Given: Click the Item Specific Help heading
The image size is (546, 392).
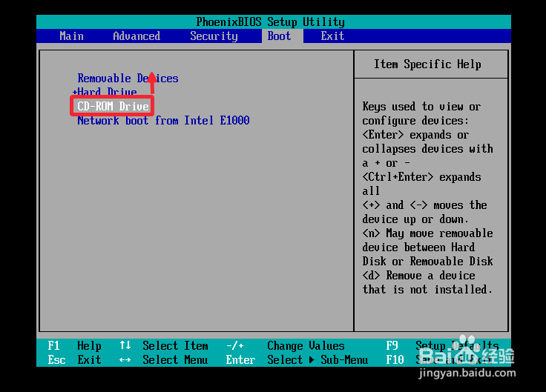Looking at the screenshot, I should coord(427,64).
